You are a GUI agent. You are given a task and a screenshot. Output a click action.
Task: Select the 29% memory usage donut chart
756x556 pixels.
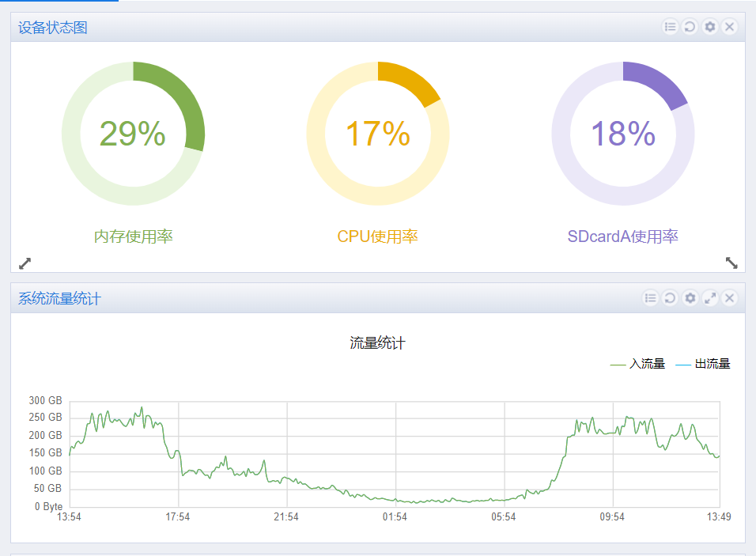coord(133,134)
